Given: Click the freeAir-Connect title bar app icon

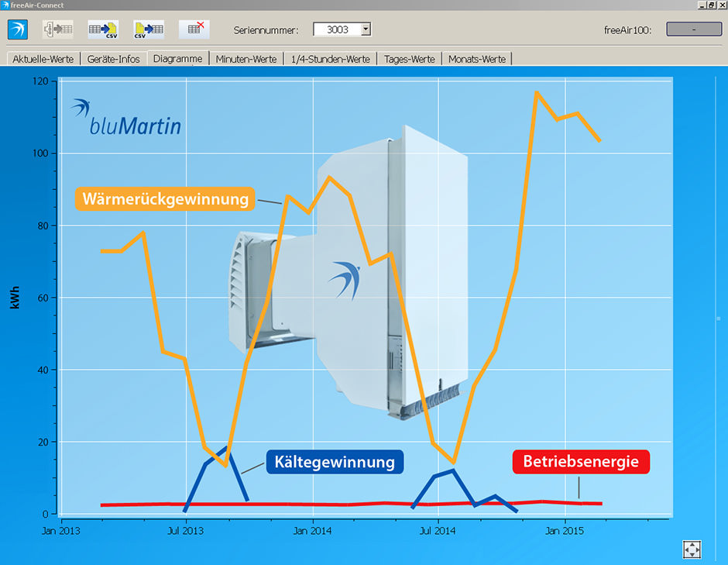Looking at the screenshot, I should (x=5, y=5).
